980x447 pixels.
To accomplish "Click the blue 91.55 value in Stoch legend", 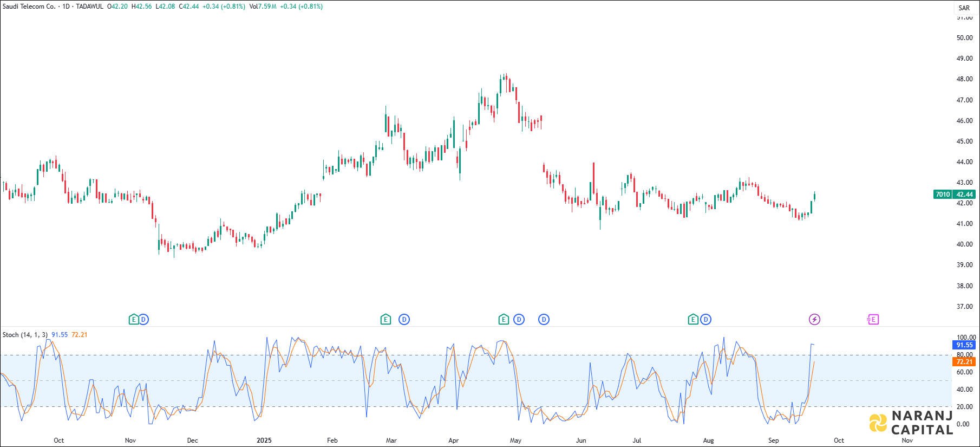I will 60,335.
